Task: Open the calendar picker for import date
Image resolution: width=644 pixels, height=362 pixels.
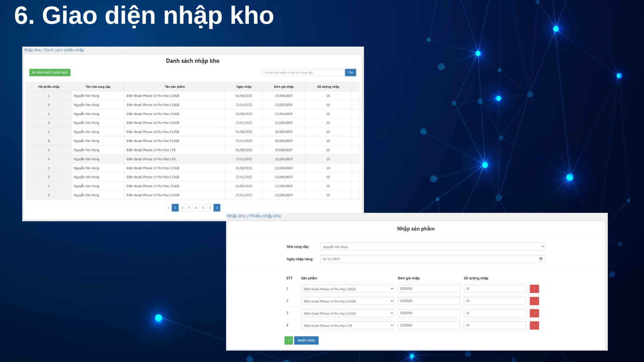Action: [541, 259]
